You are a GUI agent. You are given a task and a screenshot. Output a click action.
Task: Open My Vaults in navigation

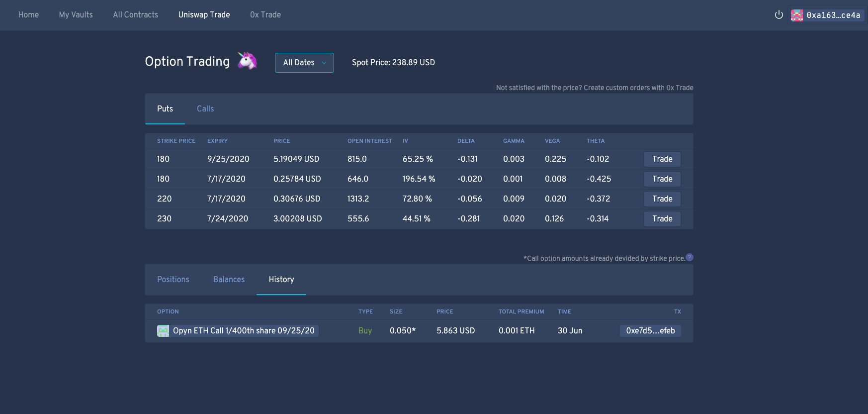[76, 15]
